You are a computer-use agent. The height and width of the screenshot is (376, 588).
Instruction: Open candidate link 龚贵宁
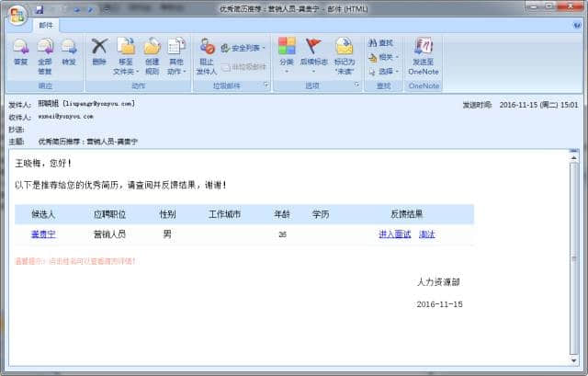[43, 234]
